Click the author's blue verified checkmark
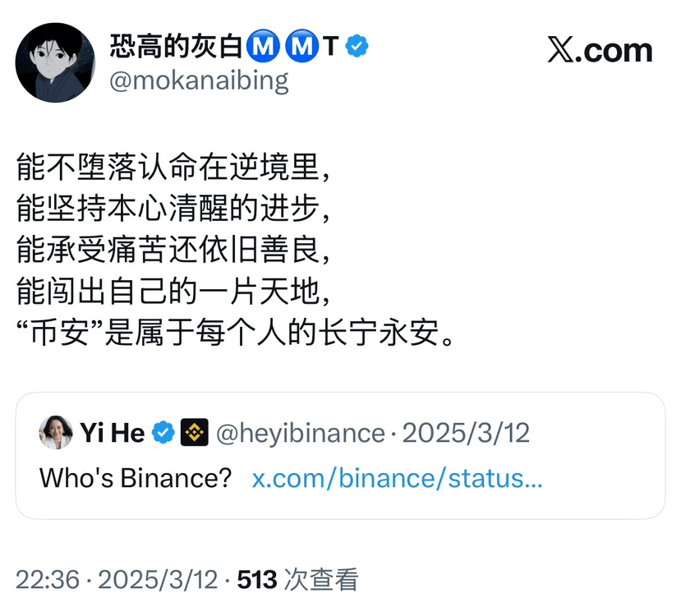 point(357,47)
